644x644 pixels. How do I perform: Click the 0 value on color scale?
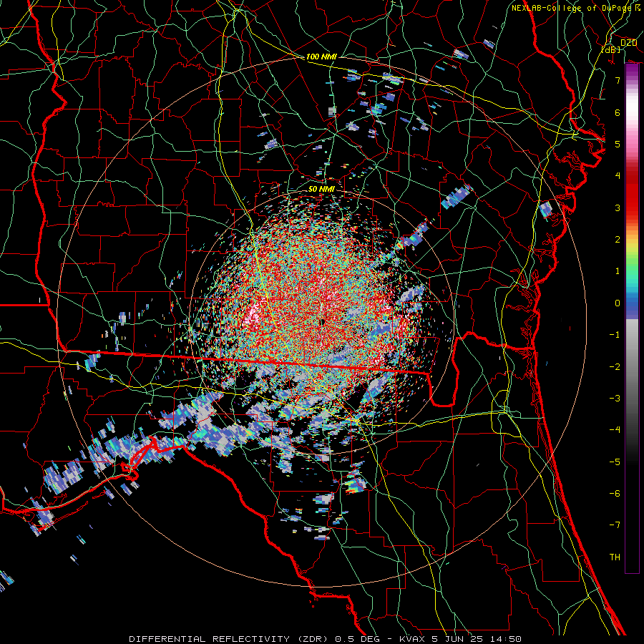click(618, 303)
